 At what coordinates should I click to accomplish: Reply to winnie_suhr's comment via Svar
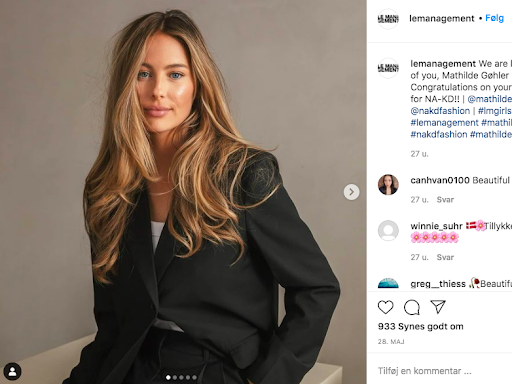[445, 257]
